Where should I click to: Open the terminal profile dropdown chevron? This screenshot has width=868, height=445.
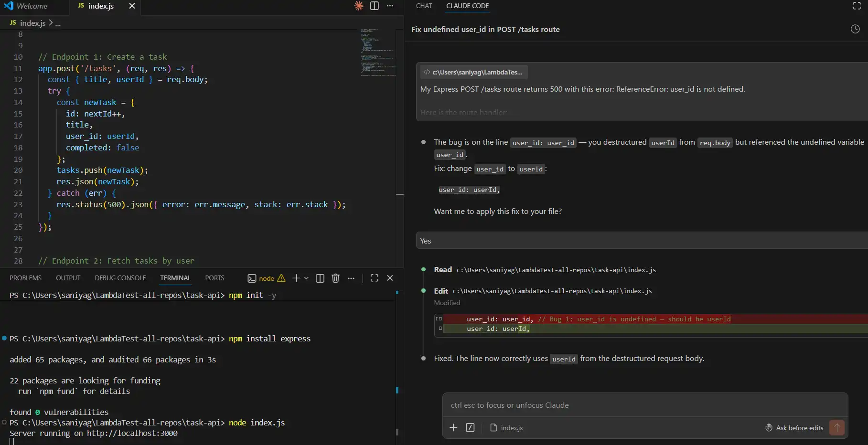(x=306, y=278)
